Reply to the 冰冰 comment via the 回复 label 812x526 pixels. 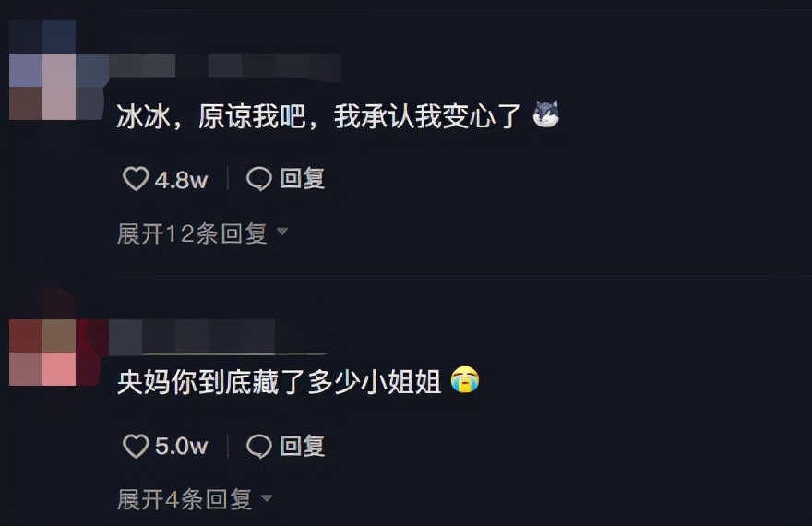303,179
